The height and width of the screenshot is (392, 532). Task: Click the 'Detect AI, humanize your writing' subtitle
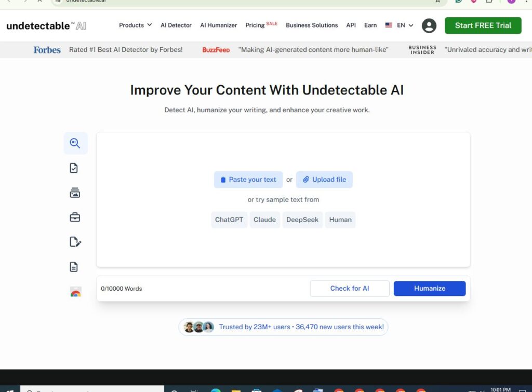point(267,110)
